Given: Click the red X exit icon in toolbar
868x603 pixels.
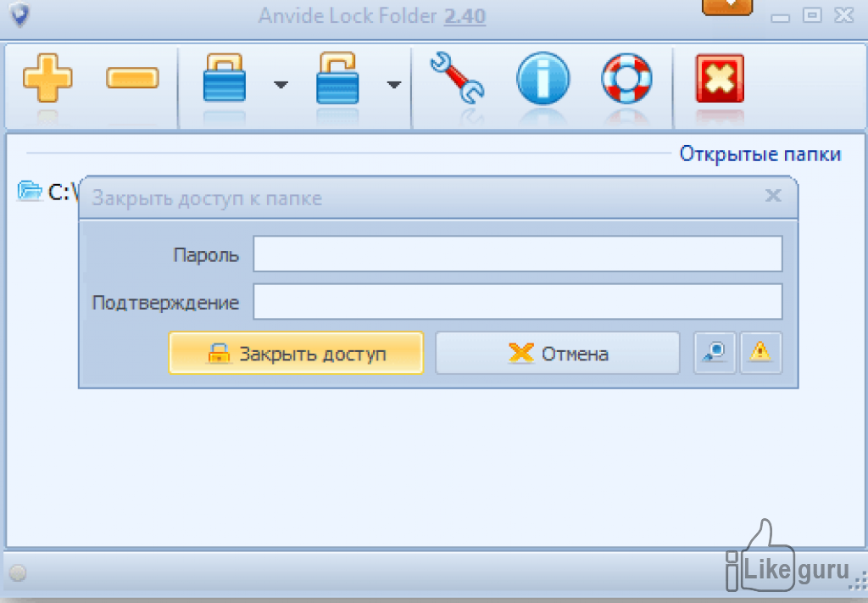Looking at the screenshot, I should point(719,79).
